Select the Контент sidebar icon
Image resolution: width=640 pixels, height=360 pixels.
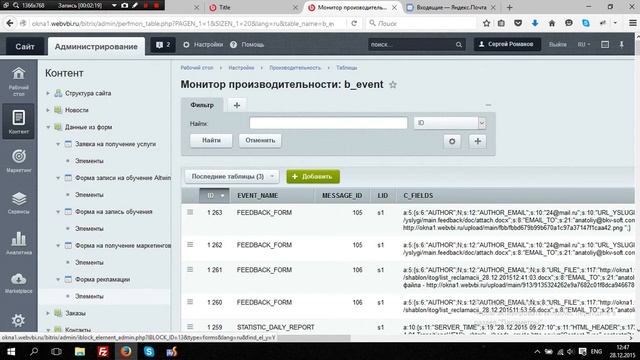18,121
